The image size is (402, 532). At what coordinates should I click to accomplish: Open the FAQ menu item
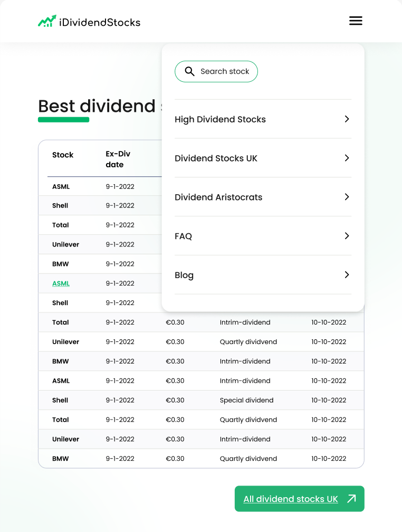[263, 236]
